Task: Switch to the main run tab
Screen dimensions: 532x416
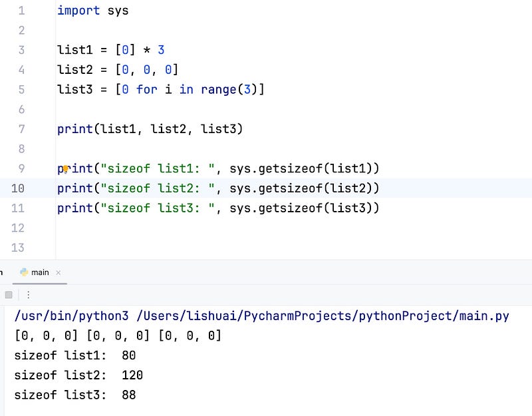Action: (40, 272)
